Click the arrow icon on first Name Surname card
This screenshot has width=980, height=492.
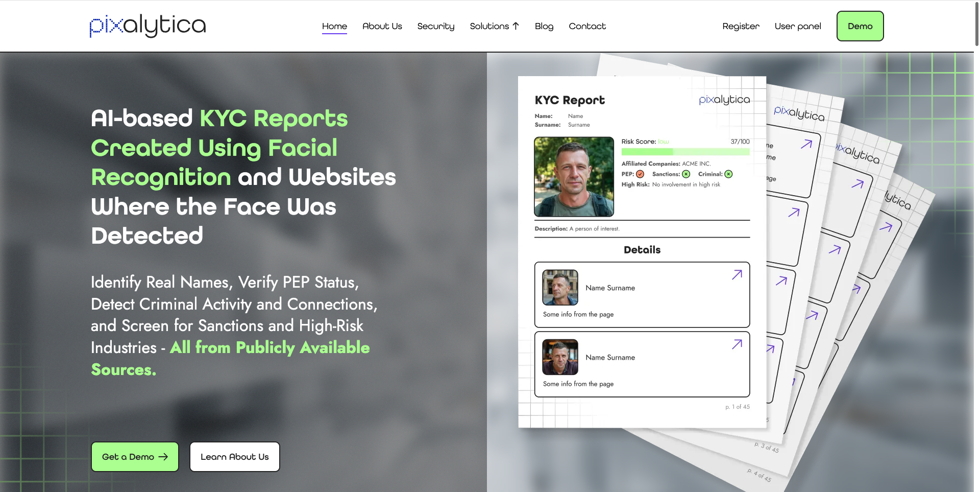click(737, 275)
